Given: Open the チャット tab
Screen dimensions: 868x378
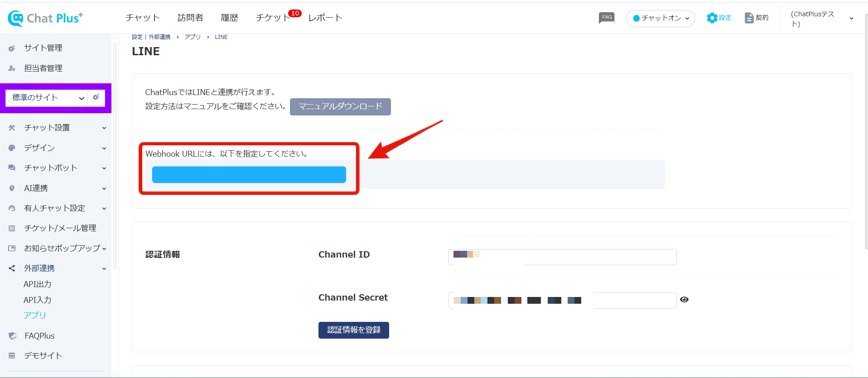Looking at the screenshot, I should point(143,18).
